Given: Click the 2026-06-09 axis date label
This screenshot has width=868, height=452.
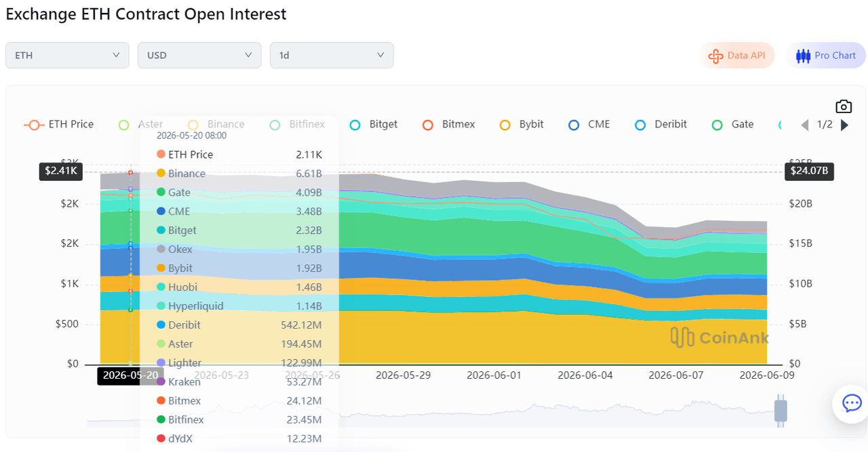Looking at the screenshot, I should (x=766, y=375).
